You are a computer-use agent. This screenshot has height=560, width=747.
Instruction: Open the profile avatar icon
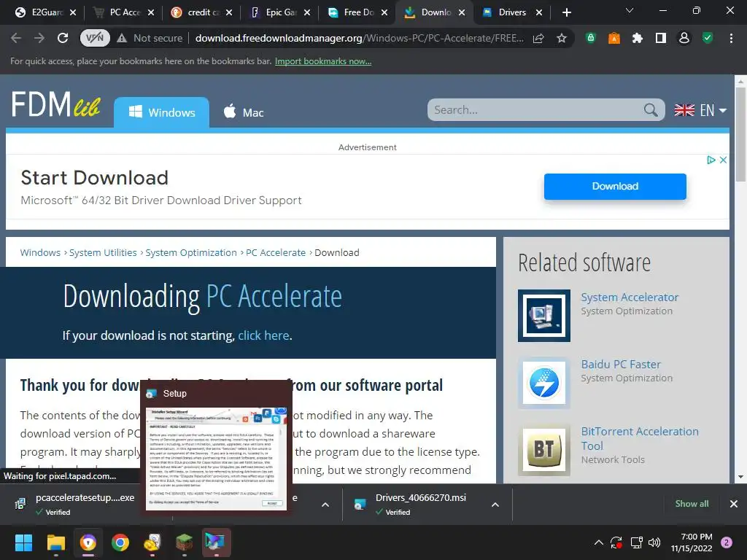[x=684, y=38]
